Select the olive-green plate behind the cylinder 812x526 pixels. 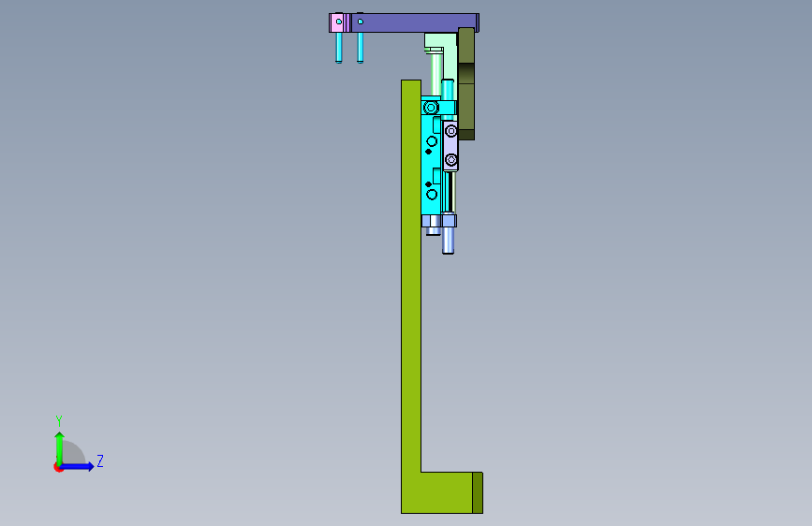(466, 84)
